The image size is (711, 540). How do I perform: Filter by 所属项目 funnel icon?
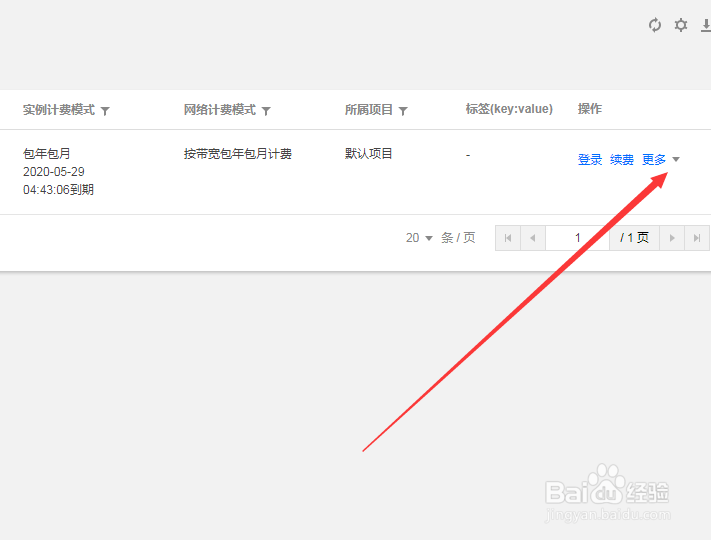(403, 111)
